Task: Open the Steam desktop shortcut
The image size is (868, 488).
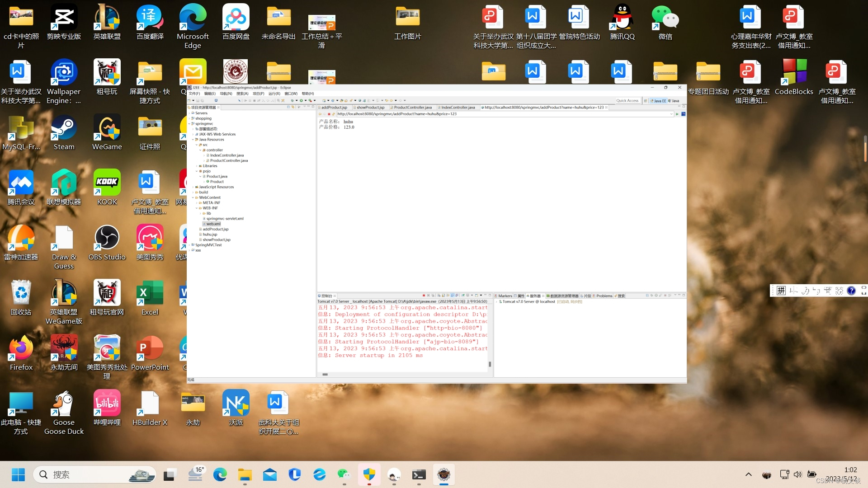Action: coord(64,133)
